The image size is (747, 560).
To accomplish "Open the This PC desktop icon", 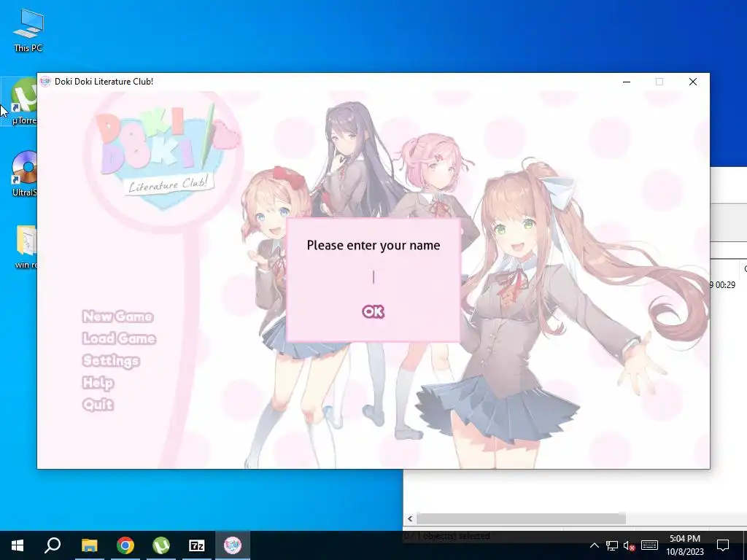I will (28, 31).
